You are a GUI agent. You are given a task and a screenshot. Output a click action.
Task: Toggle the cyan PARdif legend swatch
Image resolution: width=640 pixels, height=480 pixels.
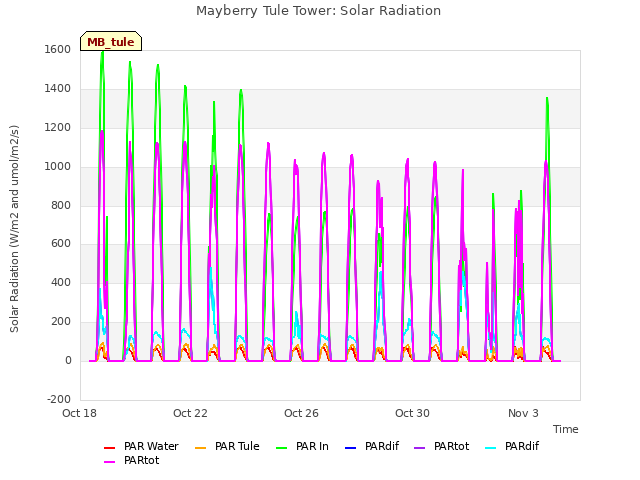pyautogui.click(x=491, y=448)
